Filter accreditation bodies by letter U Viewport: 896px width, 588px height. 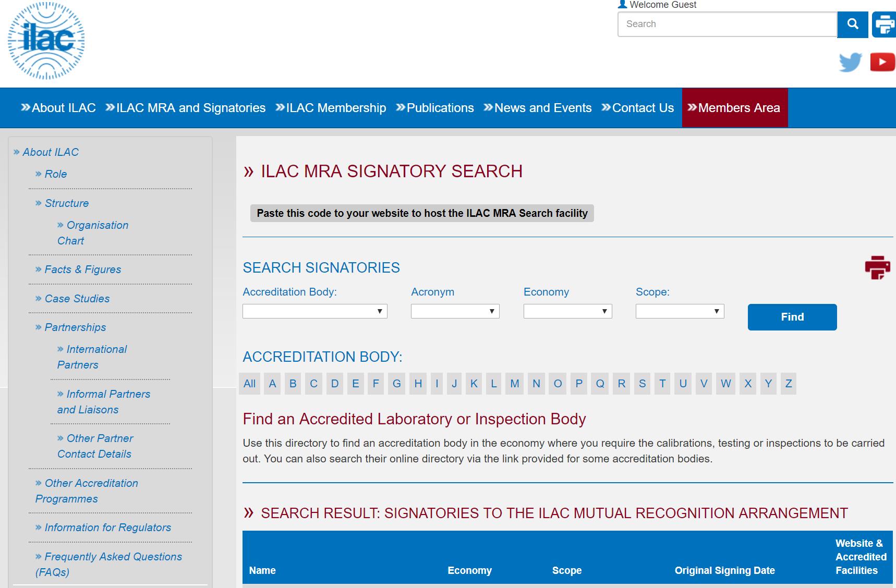tap(683, 384)
